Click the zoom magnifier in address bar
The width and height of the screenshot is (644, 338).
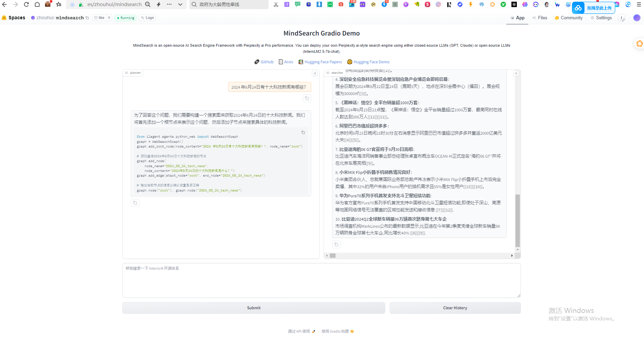[148, 4]
